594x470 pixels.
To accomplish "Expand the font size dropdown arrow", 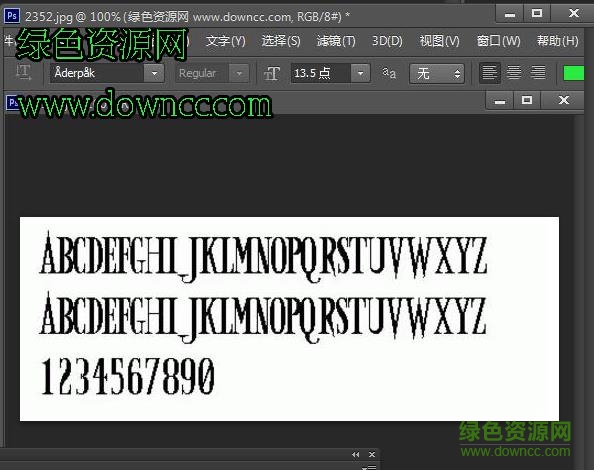I will point(360,73).
